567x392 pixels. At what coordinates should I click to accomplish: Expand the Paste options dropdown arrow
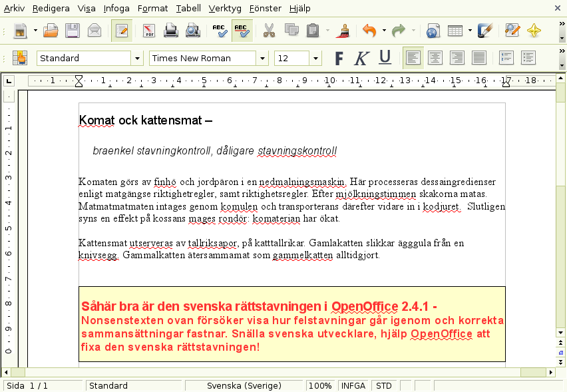(x=327, y=31)
